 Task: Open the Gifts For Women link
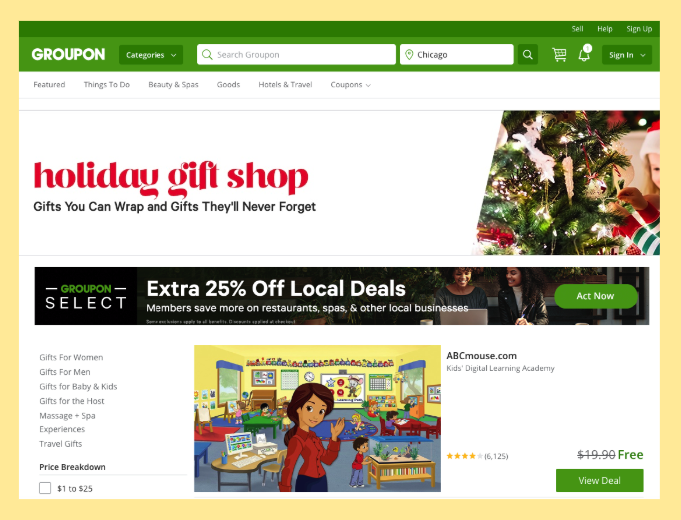point(71,357)
